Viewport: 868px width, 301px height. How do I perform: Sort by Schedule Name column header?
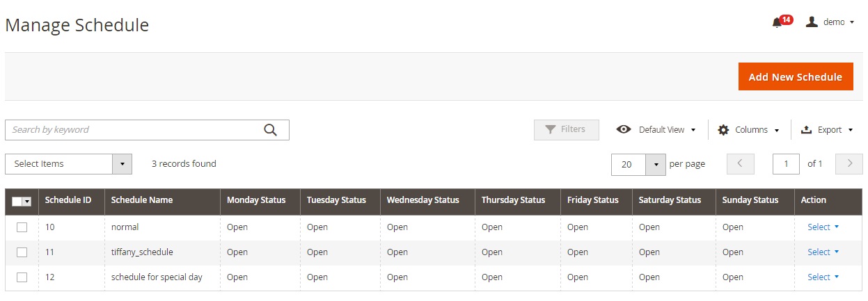[142, 200]
